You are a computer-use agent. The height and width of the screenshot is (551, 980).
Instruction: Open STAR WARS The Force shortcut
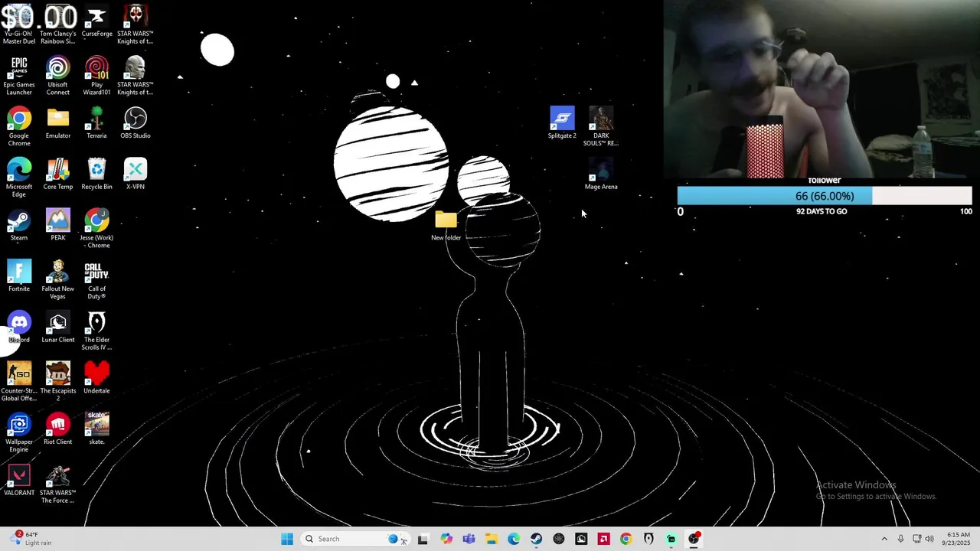58,484
